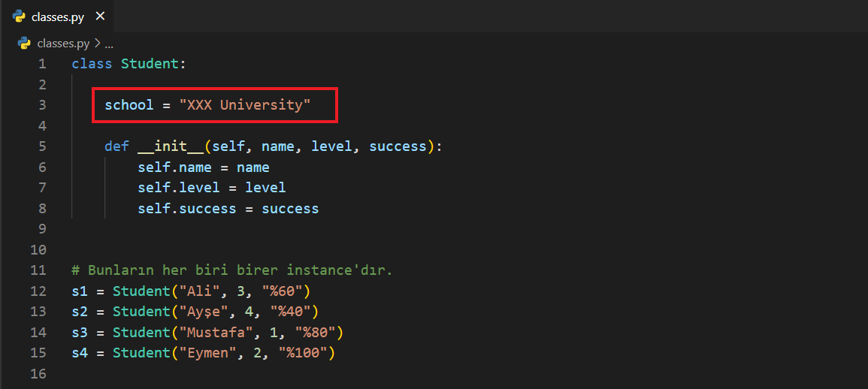Click the school variable on line 3
The height and width of the screenshot is (389, 868).
pos(129,105)
